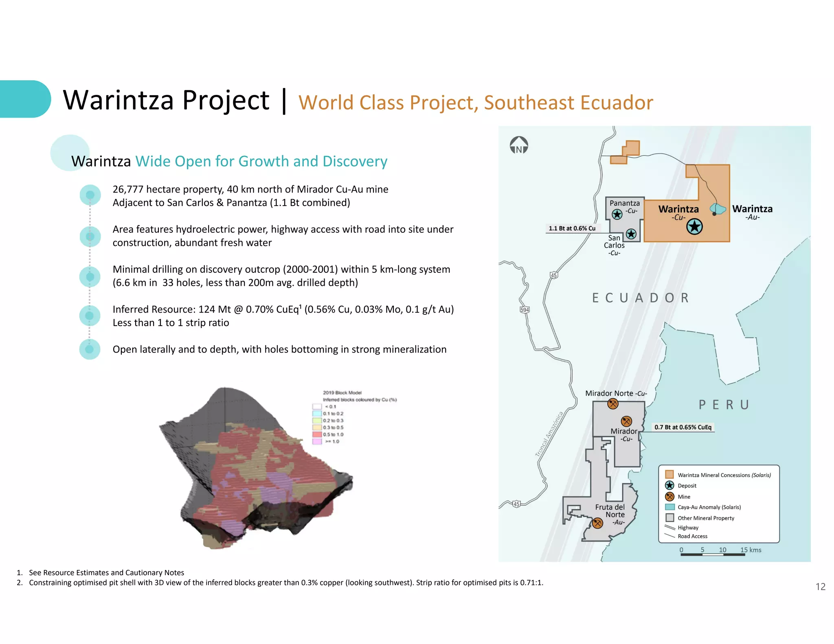Select the '0.3 to 0.5' block model swatch
The image size is (834, 644).
pos(317,427)
